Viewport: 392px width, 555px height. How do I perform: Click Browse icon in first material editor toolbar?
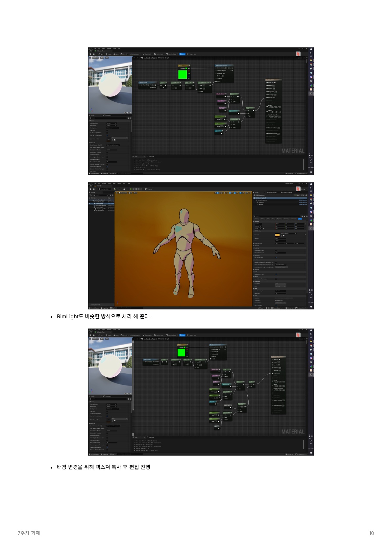(94, 54)
